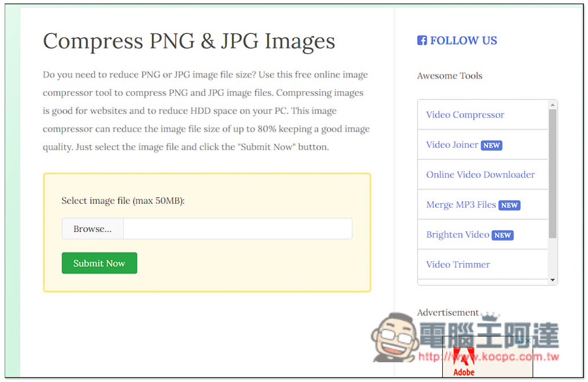Click the ad info icon on the advertisement
This screenshot has height=382, width=588.
[x=520, y=341]
